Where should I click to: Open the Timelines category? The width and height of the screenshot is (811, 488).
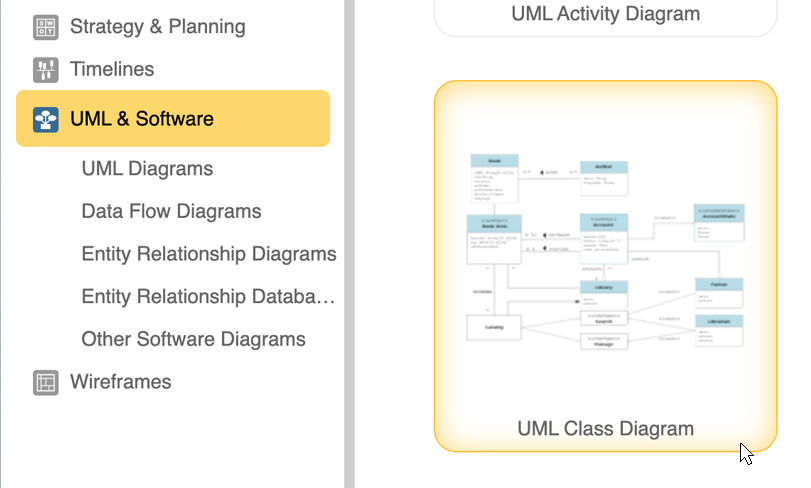(x=112, y=69)
